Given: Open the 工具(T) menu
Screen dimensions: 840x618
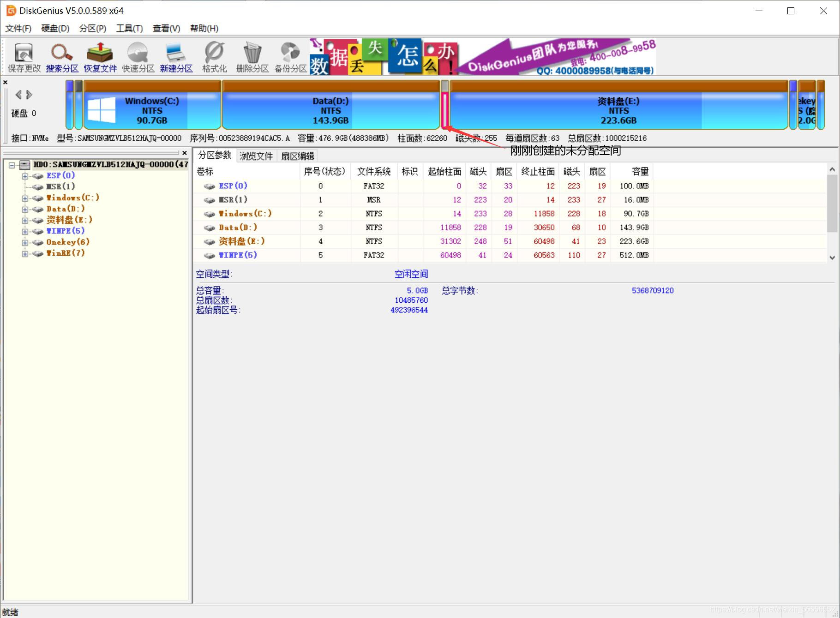Looking at the screenshot, I should pos(129,28).
